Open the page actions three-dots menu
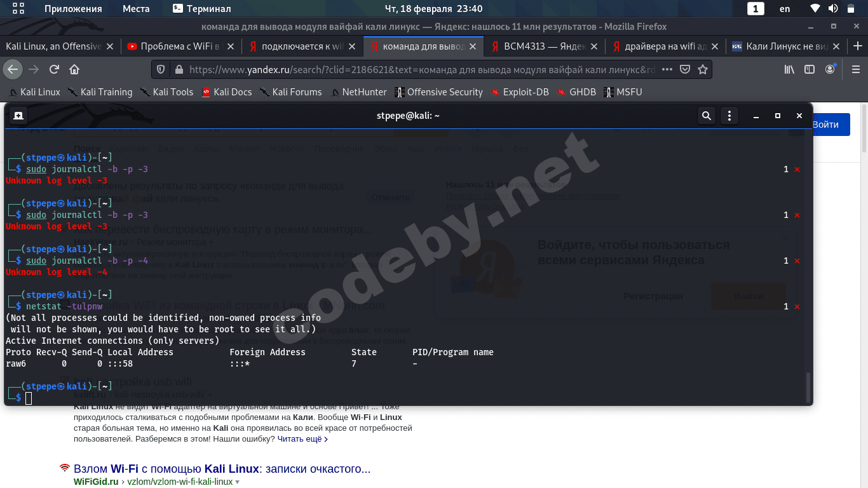Viewport: 868px width, 488px height. pyautogui.click(x=667, y=69)
